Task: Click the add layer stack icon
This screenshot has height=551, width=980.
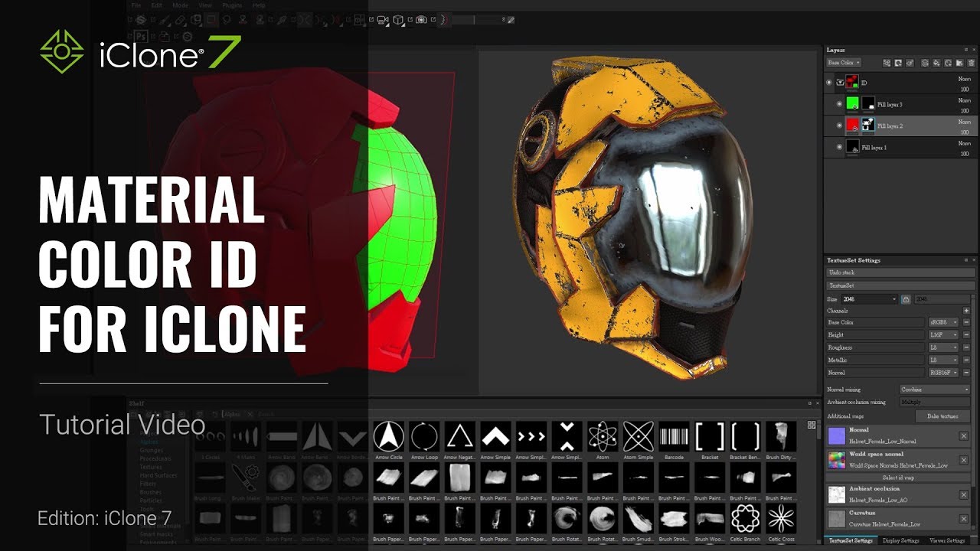Action: [925, 63]
